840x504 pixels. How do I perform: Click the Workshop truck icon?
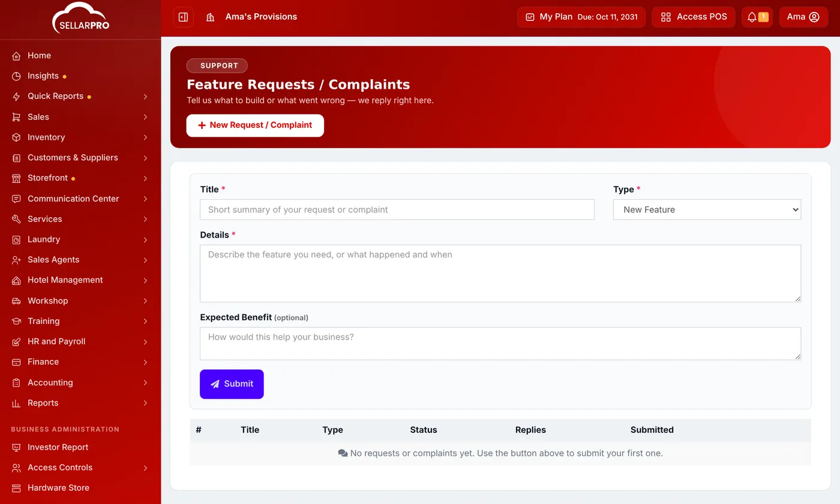(16, 301)
